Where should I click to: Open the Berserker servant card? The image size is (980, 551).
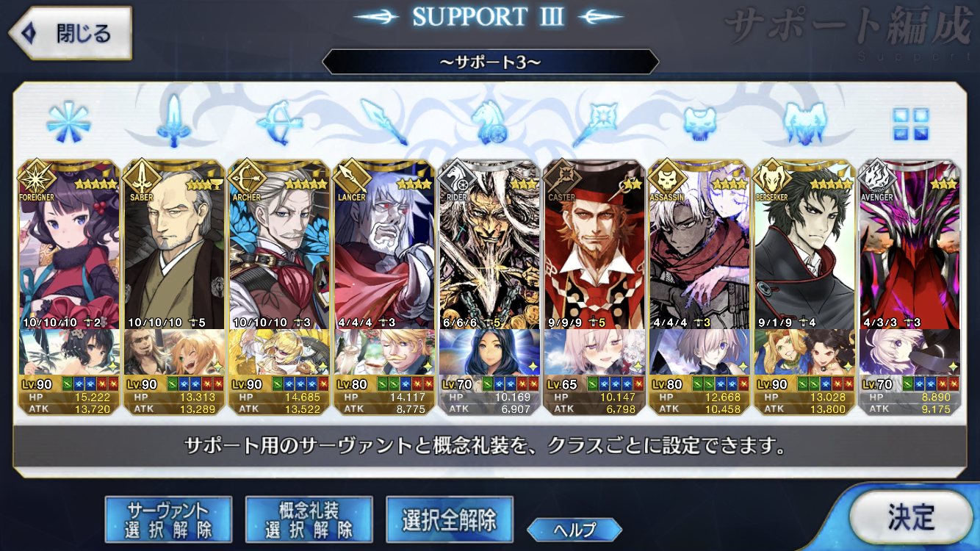point(804,244)
